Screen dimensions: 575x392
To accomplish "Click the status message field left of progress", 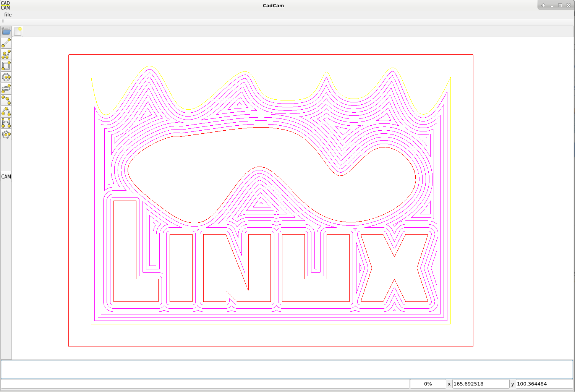I will click(x=205, y=384).
